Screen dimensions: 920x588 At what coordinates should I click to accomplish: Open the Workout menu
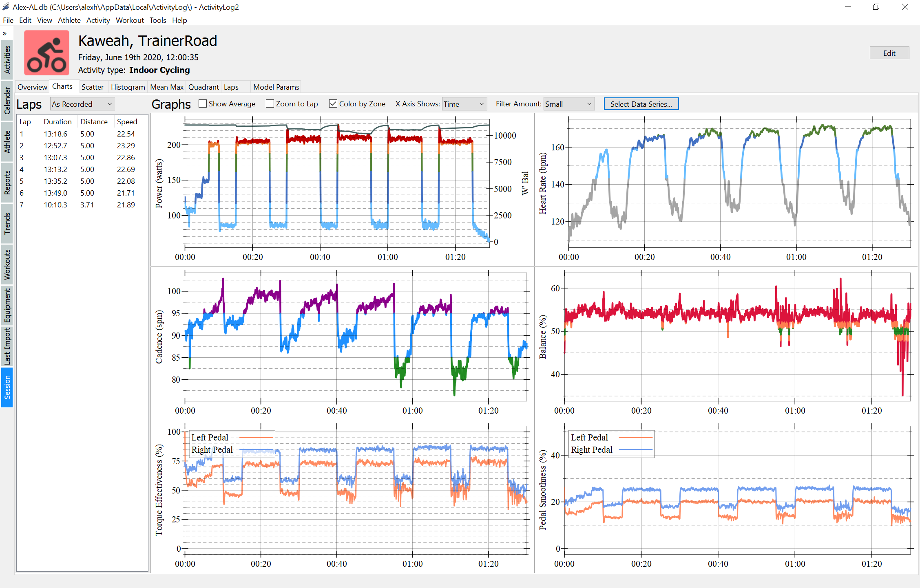130,20
